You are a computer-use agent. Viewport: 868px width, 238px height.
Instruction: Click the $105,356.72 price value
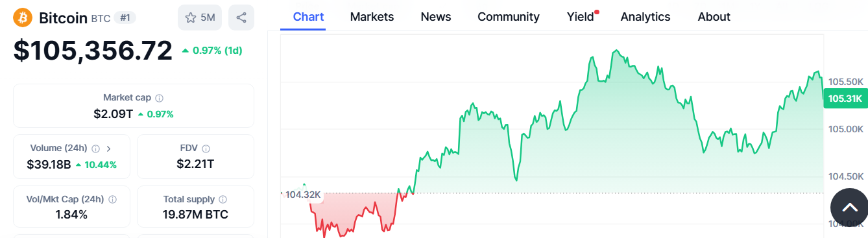93,51
